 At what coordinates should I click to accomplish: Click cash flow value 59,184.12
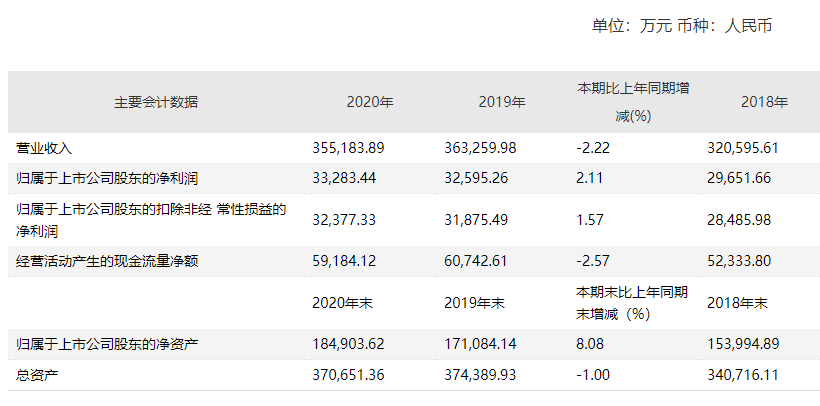[x=345, y=261]
